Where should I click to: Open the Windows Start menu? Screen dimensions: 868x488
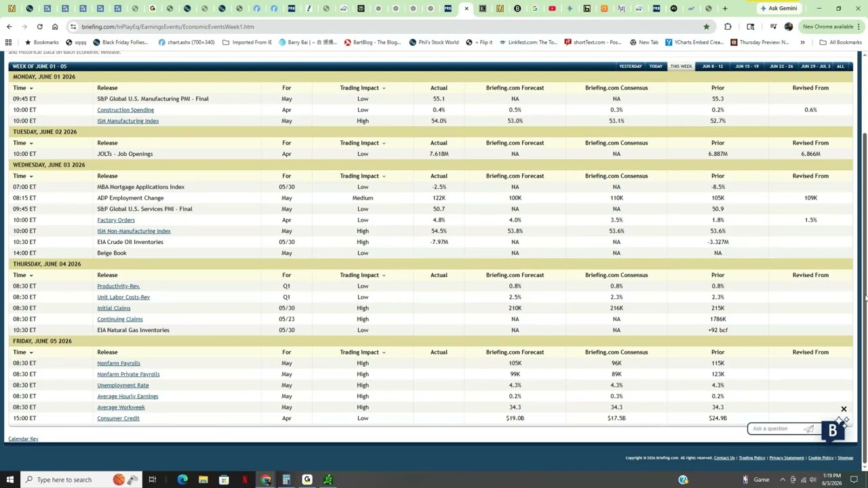[x=12, y=480]
